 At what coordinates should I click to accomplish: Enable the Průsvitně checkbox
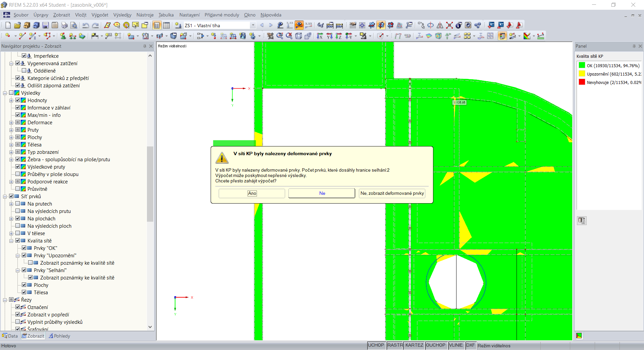tap(18, 189)
